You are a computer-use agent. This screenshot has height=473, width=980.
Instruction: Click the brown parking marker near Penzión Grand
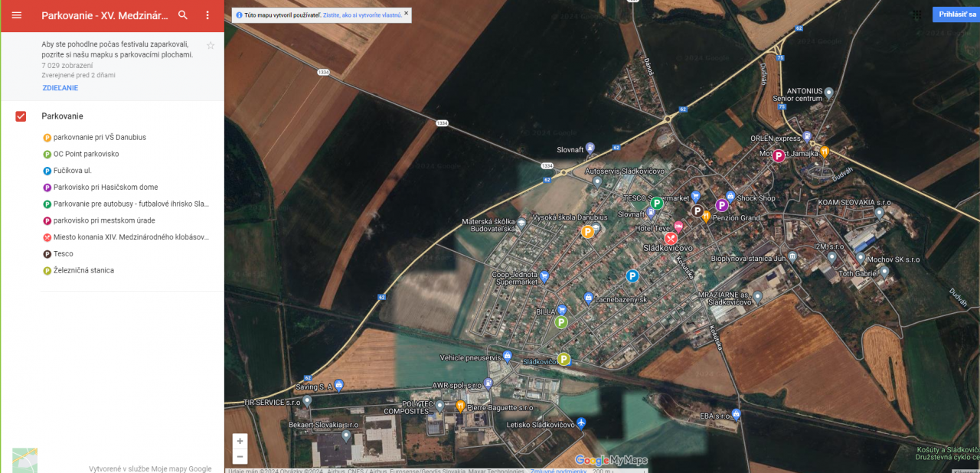click(697, 211)
